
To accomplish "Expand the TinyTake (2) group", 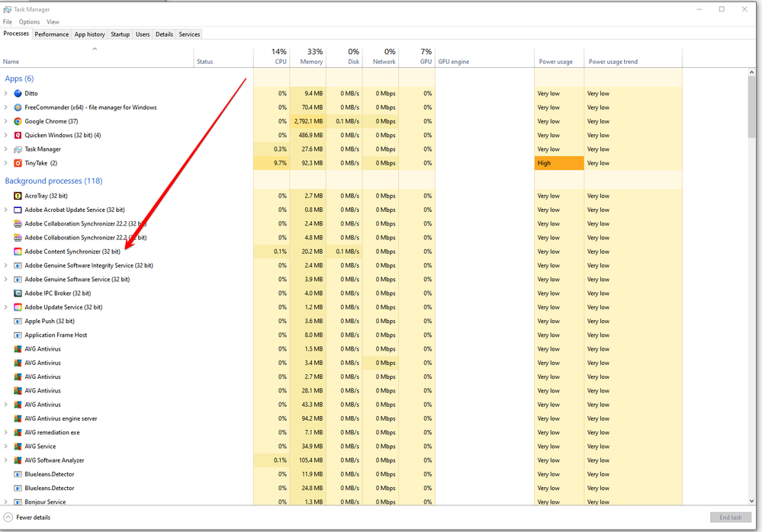I will [x=6, y=163].
